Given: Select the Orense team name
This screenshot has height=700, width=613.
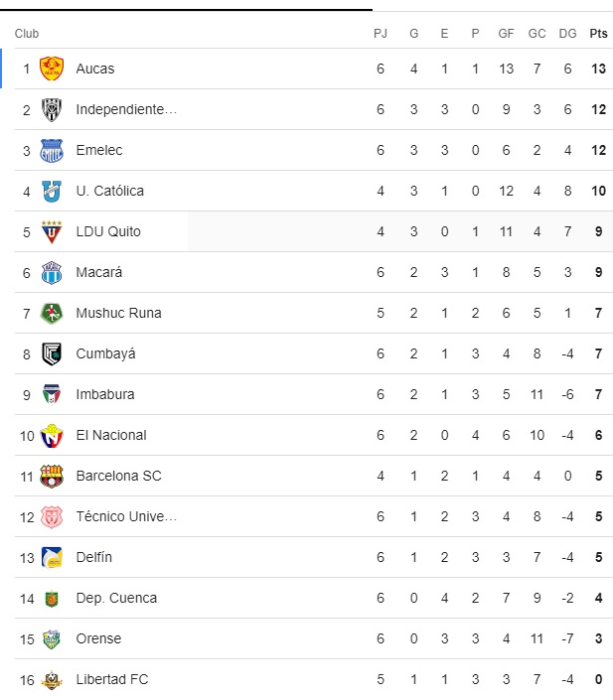Looking at the screenshot, I should tap(98, 638).
